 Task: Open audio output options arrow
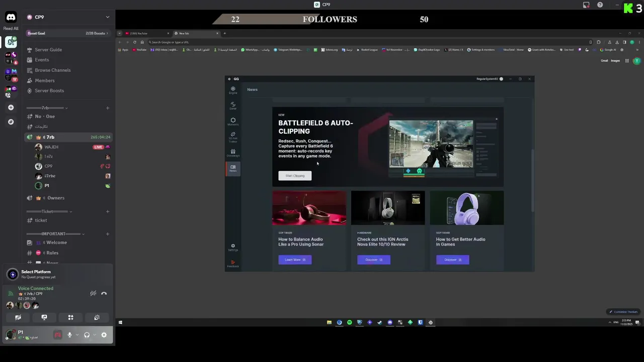click(94, 335)
